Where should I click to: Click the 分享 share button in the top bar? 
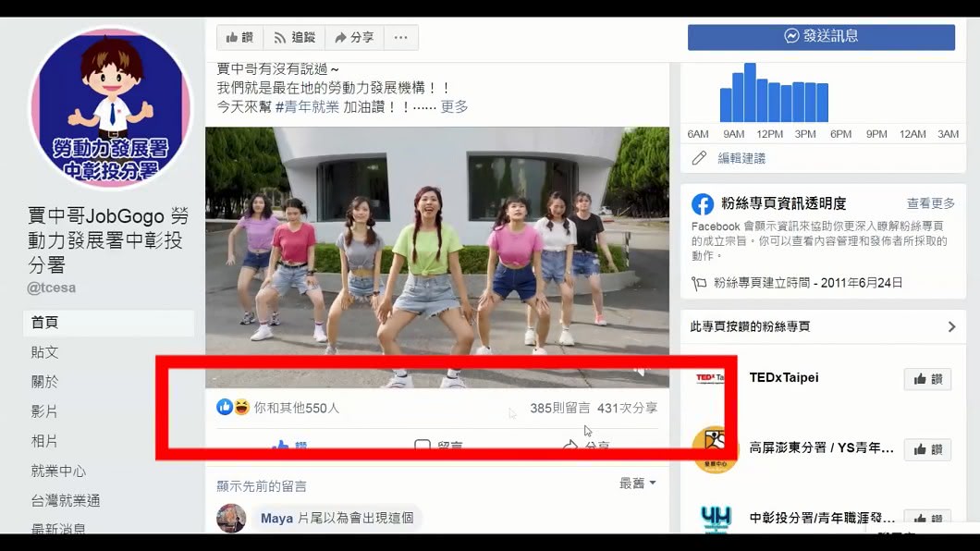coord(354,38)
